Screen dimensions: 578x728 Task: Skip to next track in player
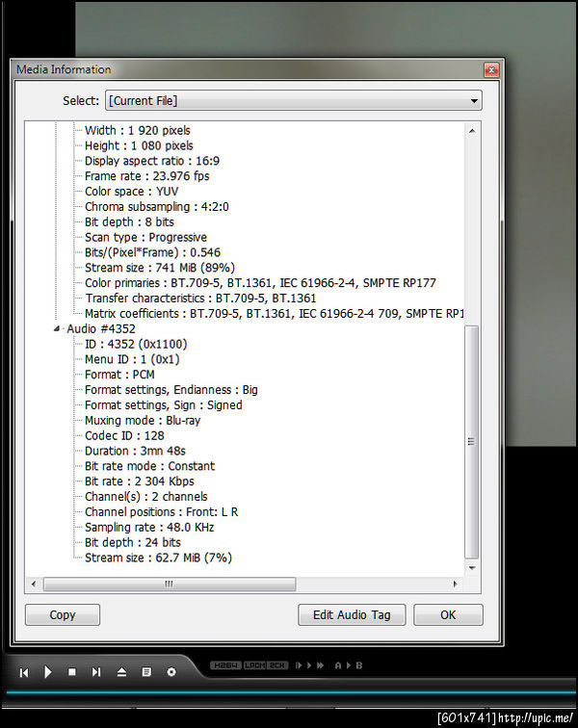96,672
